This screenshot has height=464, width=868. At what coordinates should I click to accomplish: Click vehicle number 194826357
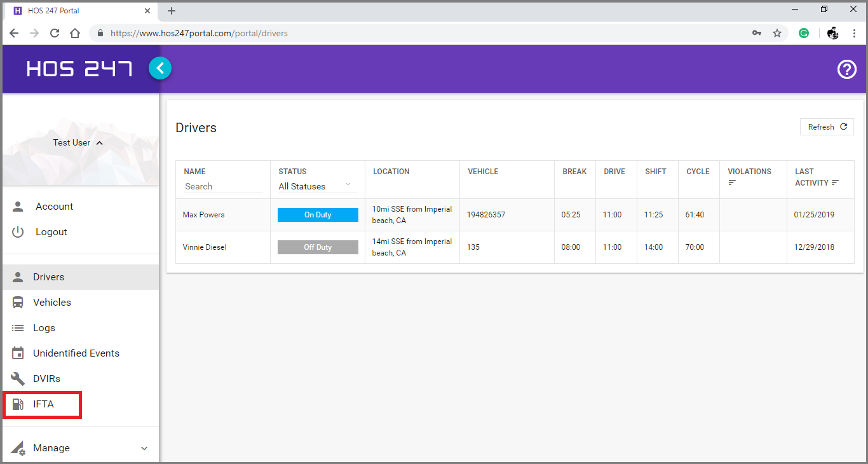click(x=486, y=215)
